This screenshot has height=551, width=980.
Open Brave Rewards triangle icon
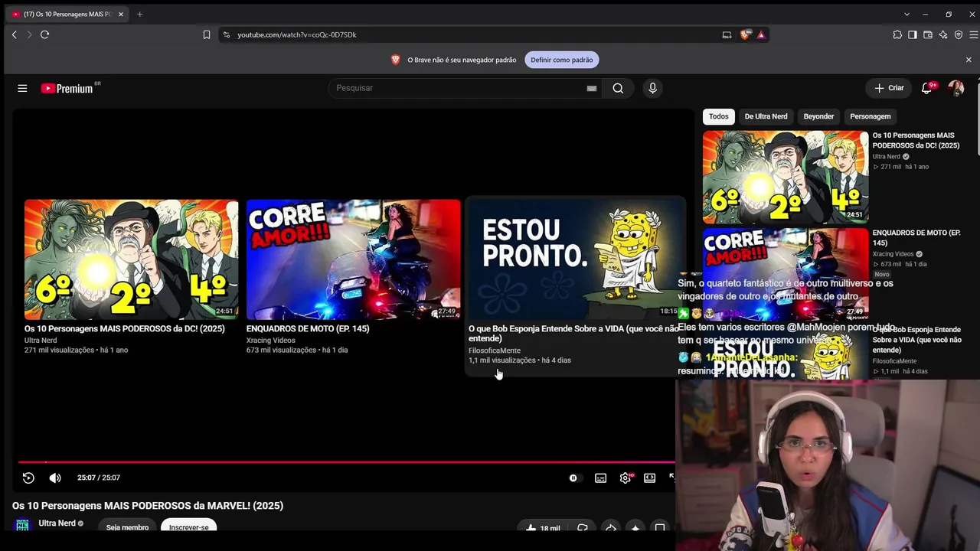click(x=761, y=34)
